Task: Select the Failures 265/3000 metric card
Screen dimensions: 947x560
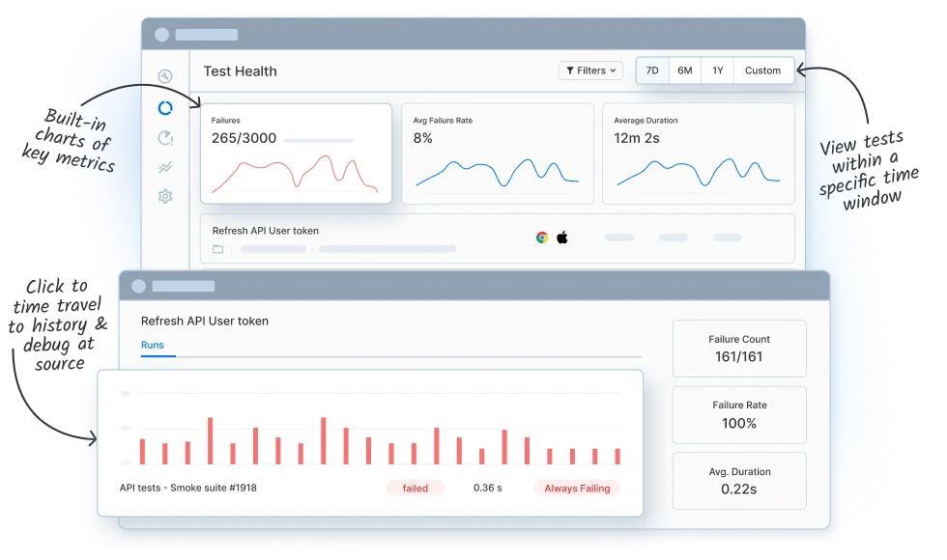Action: pyautogui.click(x=296, y=154)
